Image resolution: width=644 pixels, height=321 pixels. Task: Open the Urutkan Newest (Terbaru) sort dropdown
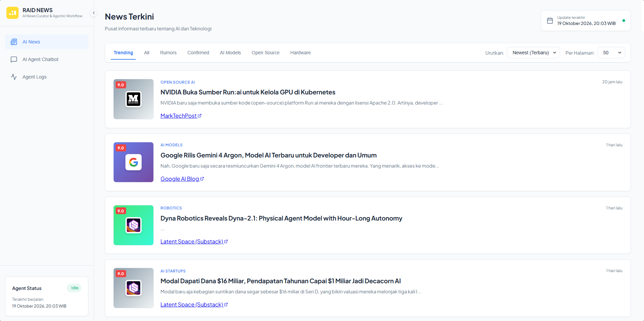click(533, 53)
